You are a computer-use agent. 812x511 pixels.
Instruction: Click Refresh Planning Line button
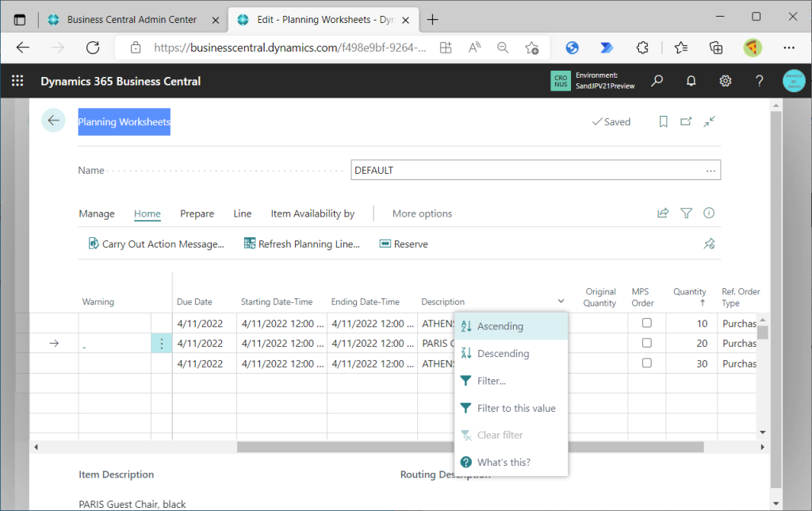301,244
